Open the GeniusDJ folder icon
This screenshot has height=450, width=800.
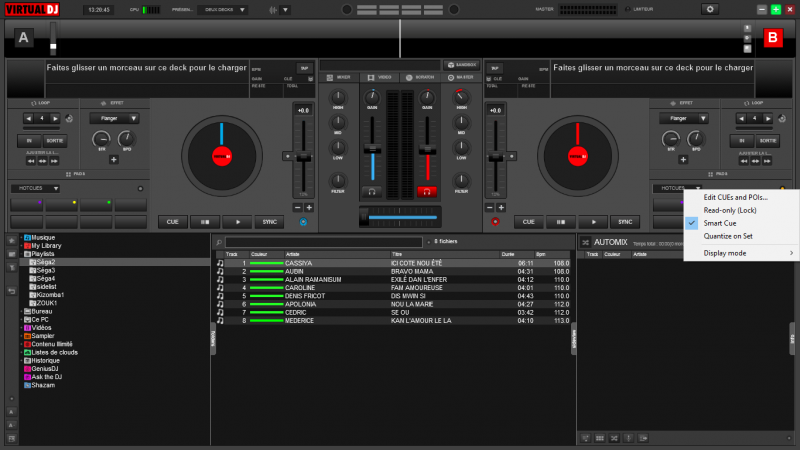[x=26, y=368]
